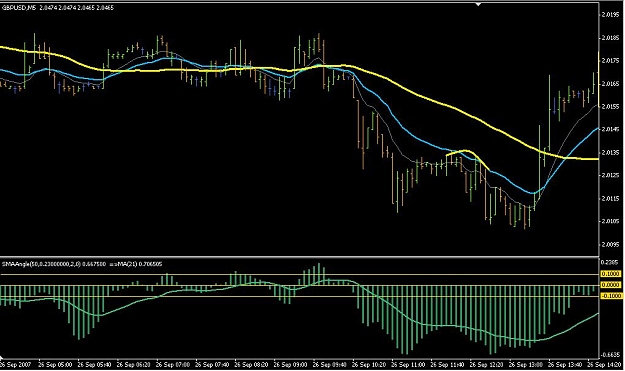Click the 26 Sep 05:00 time label
Viewport: 625px width, 371px height.
pos(55,365)
